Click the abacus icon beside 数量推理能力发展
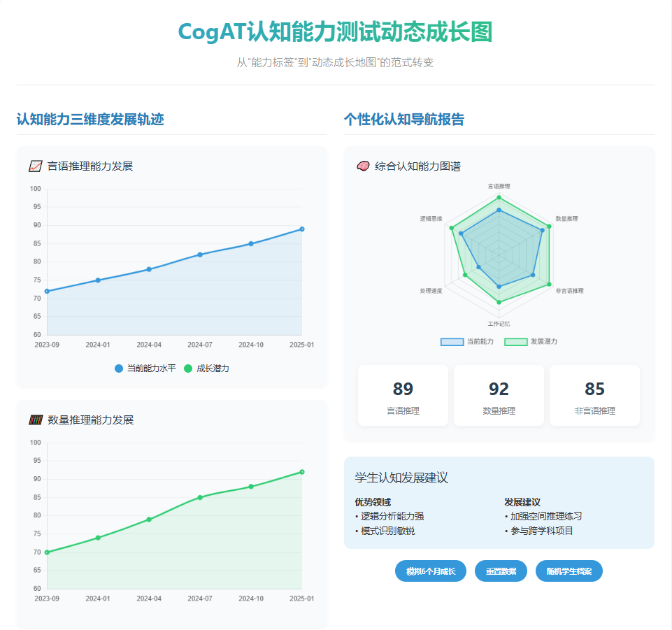The width and height of the screenshot is (672, 630). click(x=36, y=420)
